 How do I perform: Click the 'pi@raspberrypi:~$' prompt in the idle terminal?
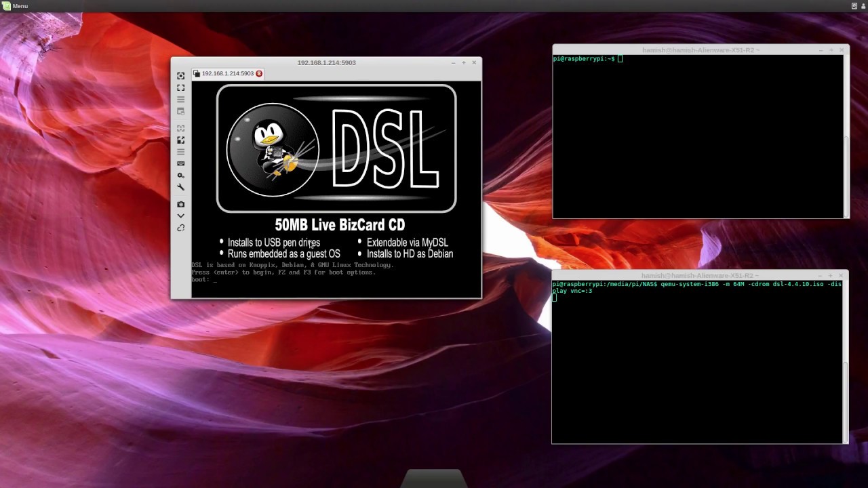(x=584, y=59)
